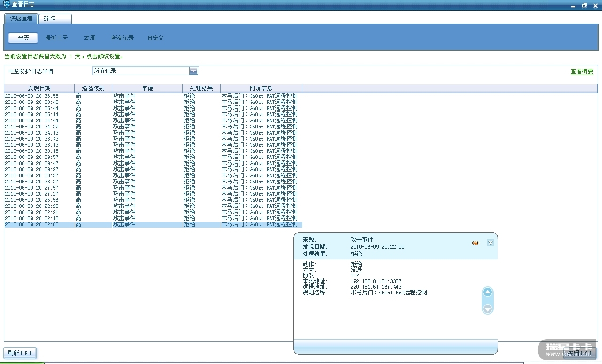Sort by the 发现日期 column header
The image size is (602, 364).
(x=39, y=88)
